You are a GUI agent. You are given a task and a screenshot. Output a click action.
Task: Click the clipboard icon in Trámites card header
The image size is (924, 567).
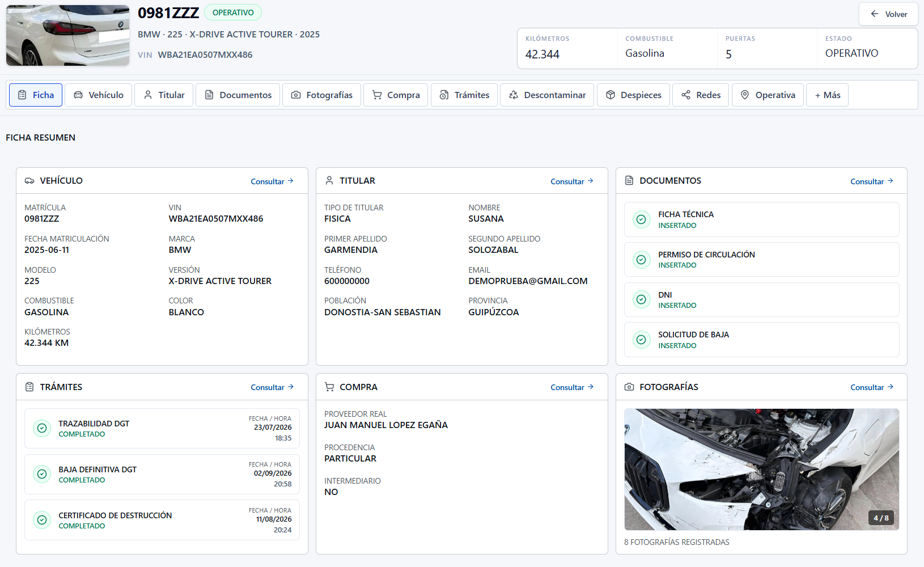[29, 387]
